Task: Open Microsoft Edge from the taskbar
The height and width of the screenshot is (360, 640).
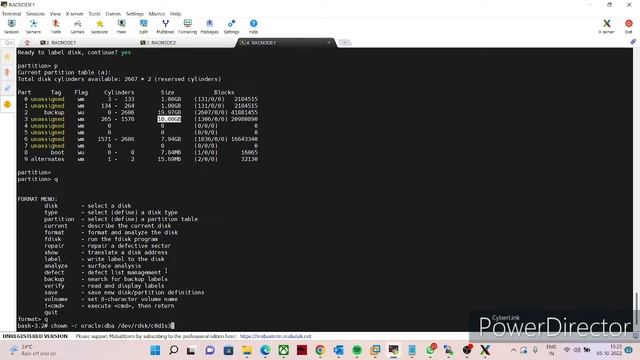Action: point(265,350)
